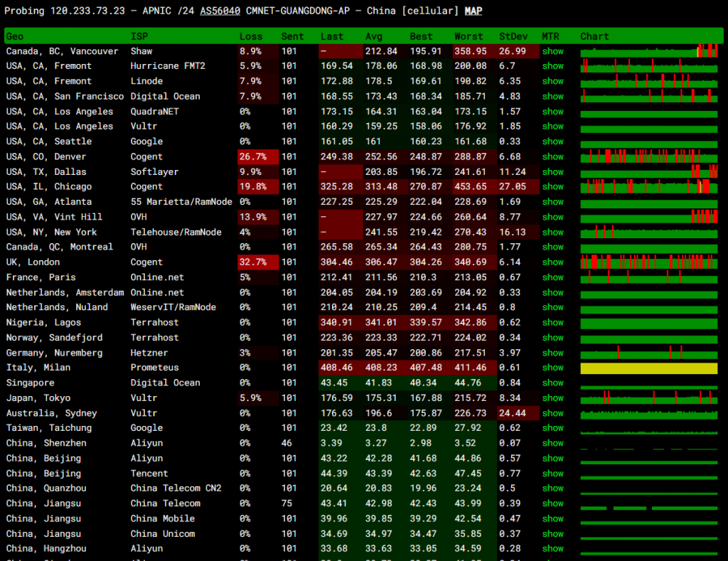Show MTR for Nuremberg Hetzner row

tap(552, 353)
